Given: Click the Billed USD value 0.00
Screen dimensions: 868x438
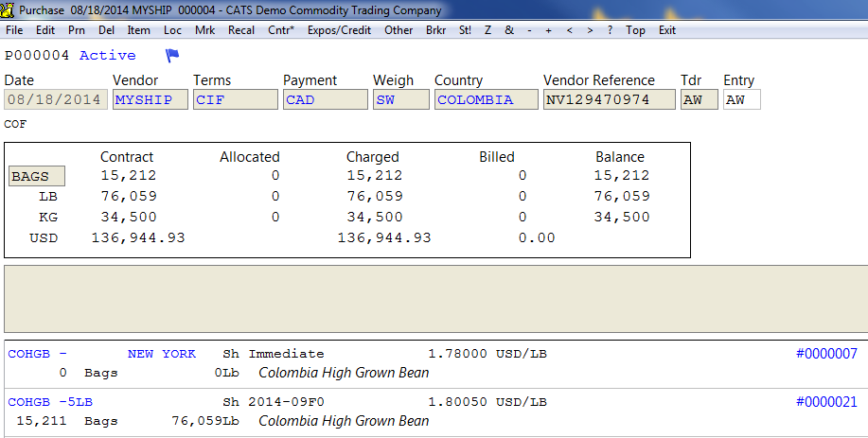Looking at the screenshot, I should click(537, 237).
